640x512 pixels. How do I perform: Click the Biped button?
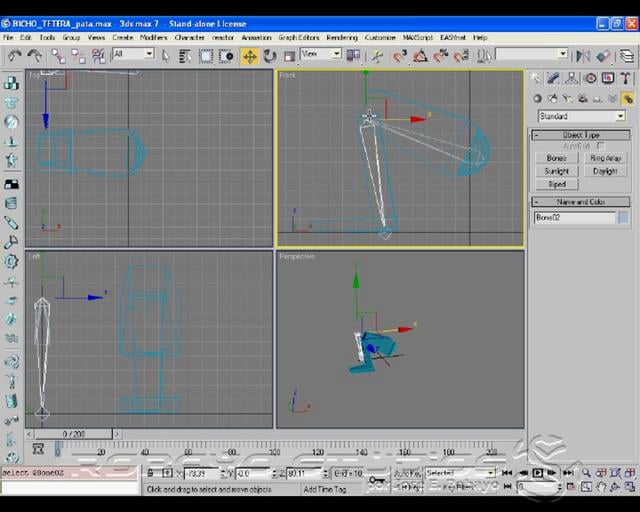pyautogui.click(x=557, y=184)
